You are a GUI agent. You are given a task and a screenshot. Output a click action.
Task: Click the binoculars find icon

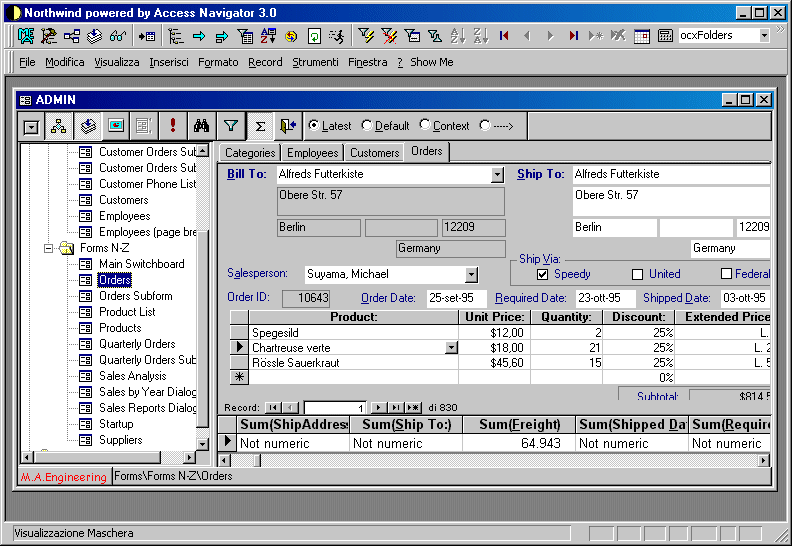pyautogui.click(x=201, y=126)
